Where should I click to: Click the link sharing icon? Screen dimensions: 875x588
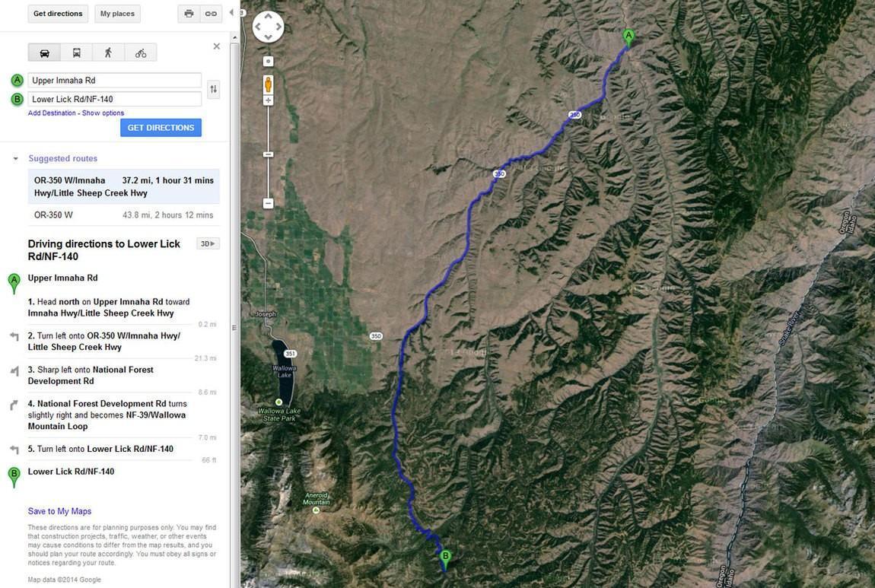210,14
